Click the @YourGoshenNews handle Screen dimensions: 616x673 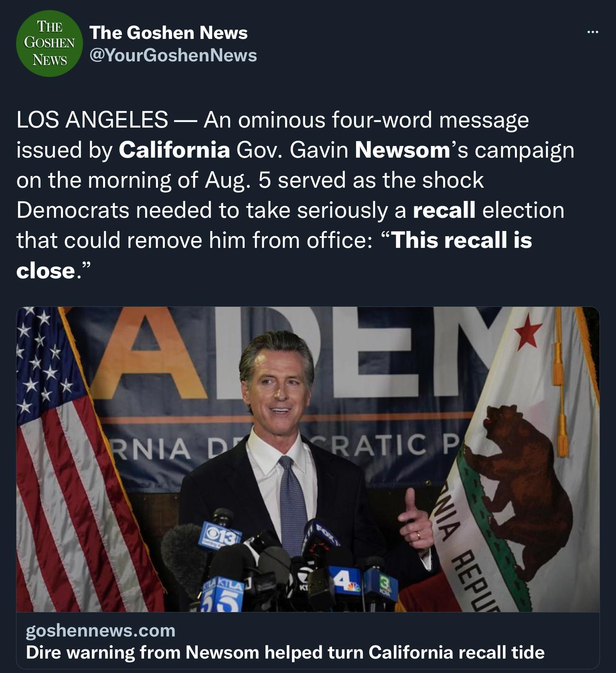[x=173, y=55]
